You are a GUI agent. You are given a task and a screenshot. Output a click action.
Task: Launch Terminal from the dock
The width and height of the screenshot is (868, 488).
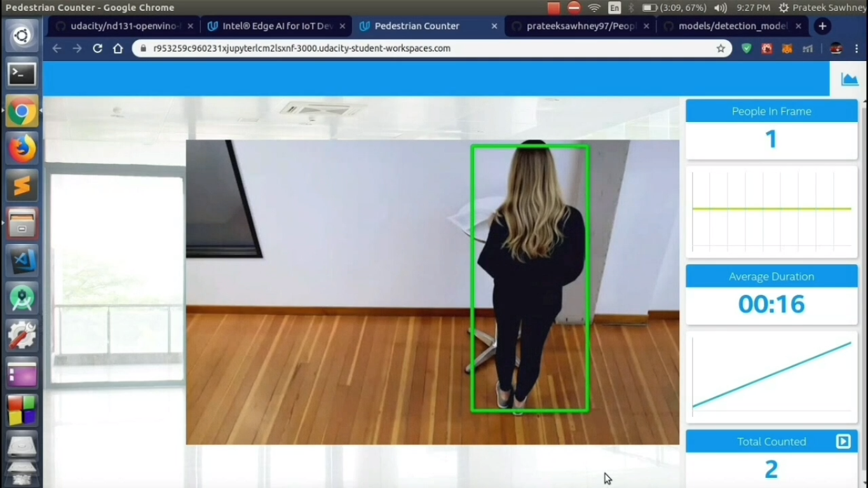[22, 74]
